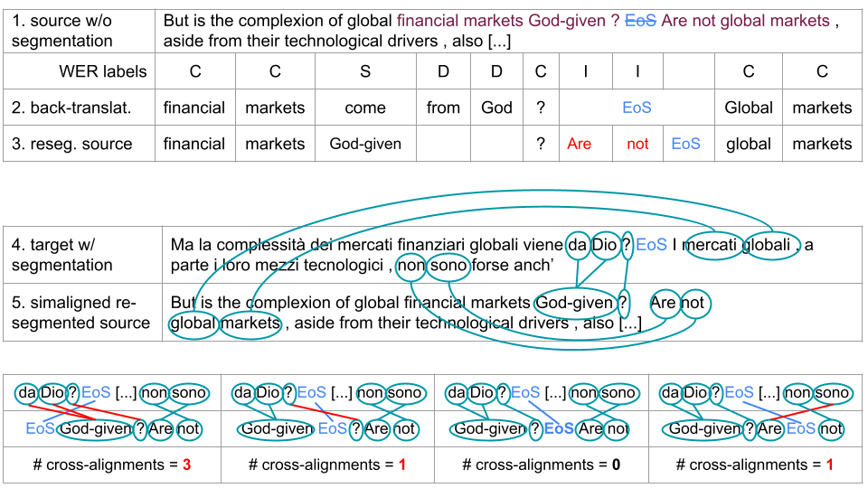Select "God-given" cell in reseg. source row
Image resolution: width=868 pixels, height=488 pixels.
365,144
